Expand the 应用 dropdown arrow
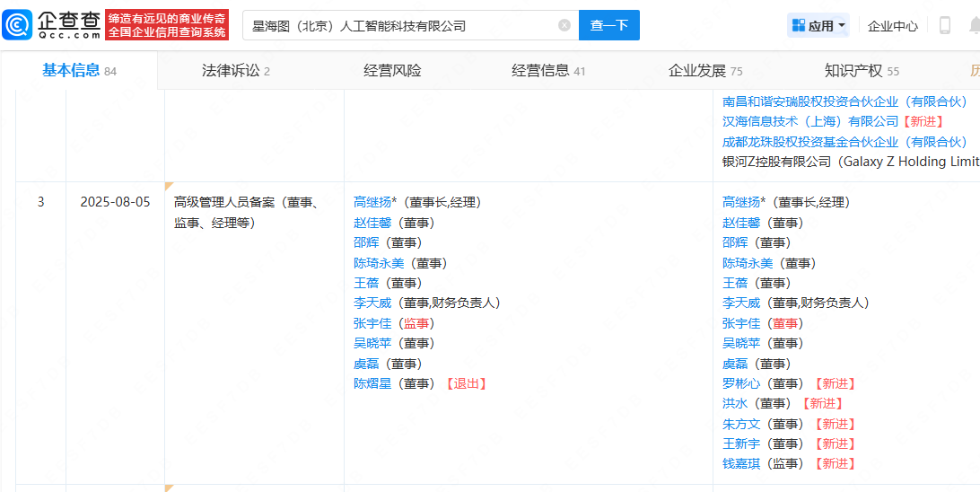980x492 pixels. point(842,26)
